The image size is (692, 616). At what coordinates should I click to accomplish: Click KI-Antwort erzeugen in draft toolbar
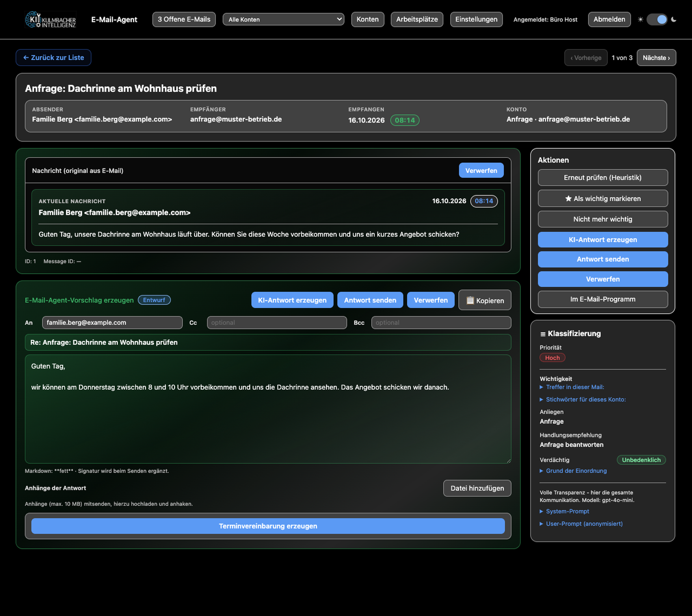point(292,300)
